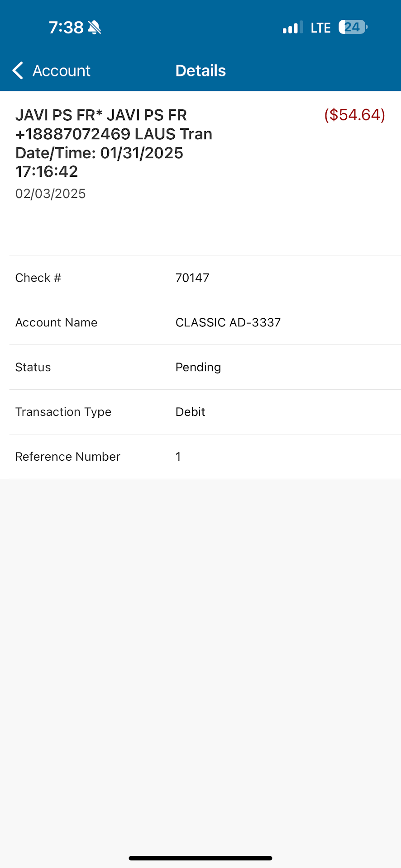Tap the home indicator bar

tap(200, 858)
